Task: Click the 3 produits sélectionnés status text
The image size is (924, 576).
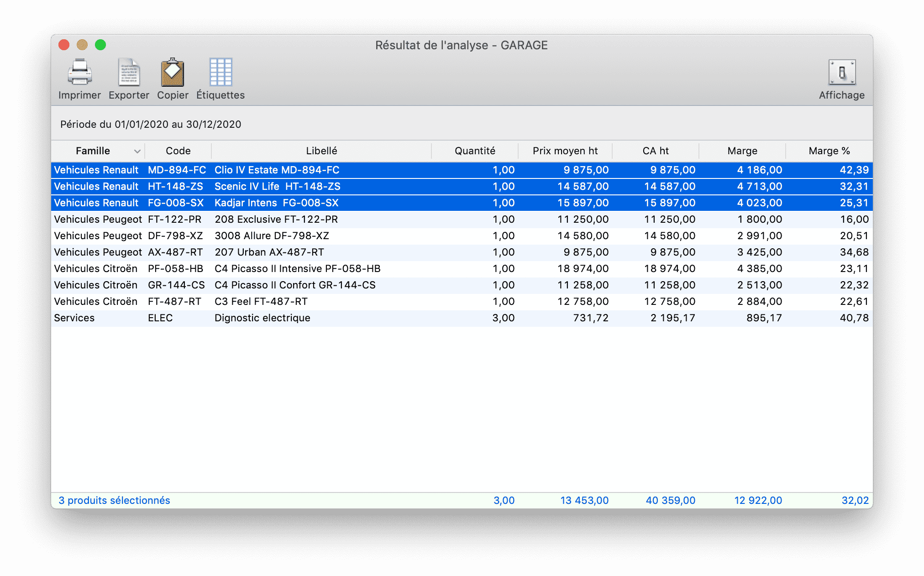Action: click(x=114, y=500)
